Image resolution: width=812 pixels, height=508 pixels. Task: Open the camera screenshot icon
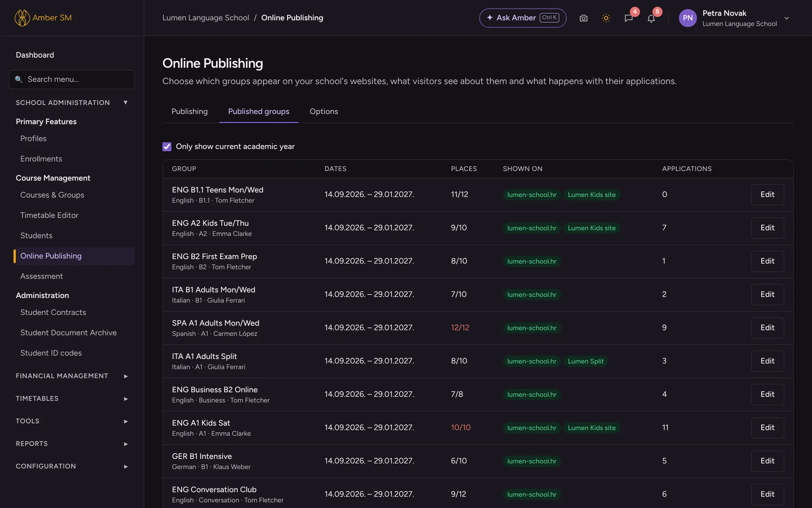pyautogui.click(x=583, y=18)
